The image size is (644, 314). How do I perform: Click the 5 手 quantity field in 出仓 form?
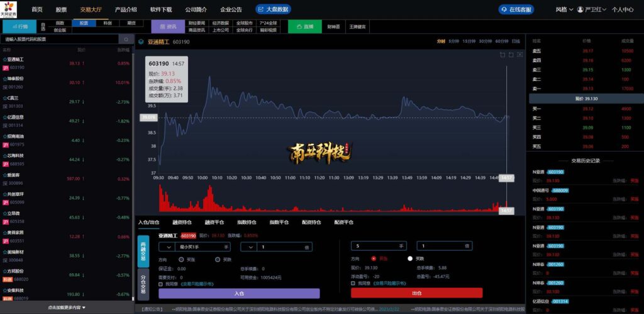coord(379,246)
